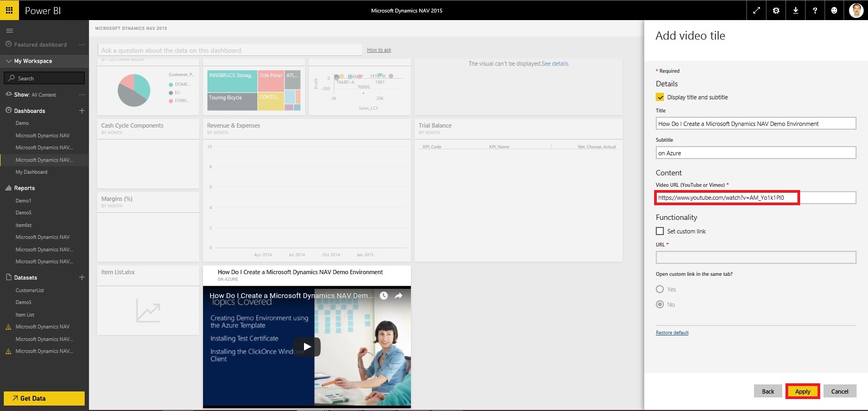Select the Yes radio button

coord(660,289)
